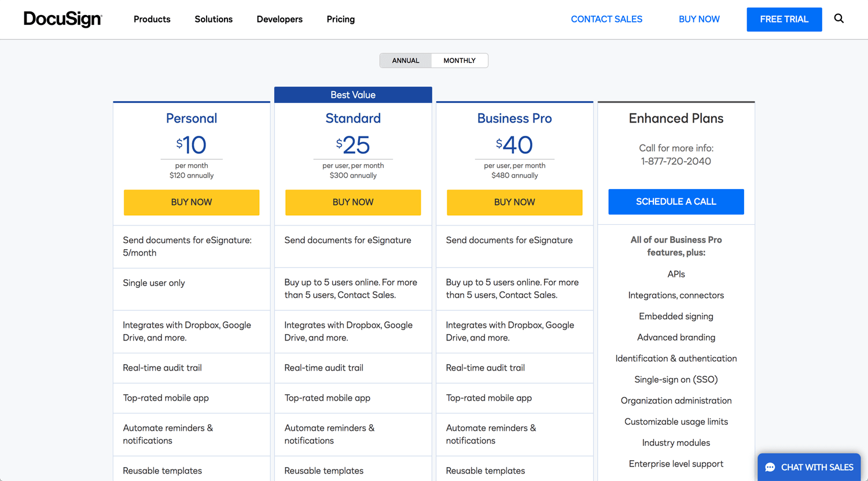
Task: Switch billing to Annual
Action: (406, 60)
